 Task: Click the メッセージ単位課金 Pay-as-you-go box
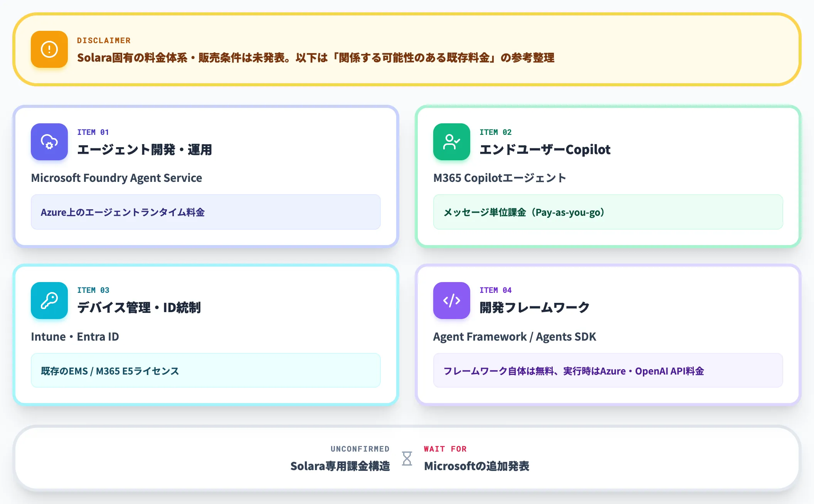pos(608,212)
